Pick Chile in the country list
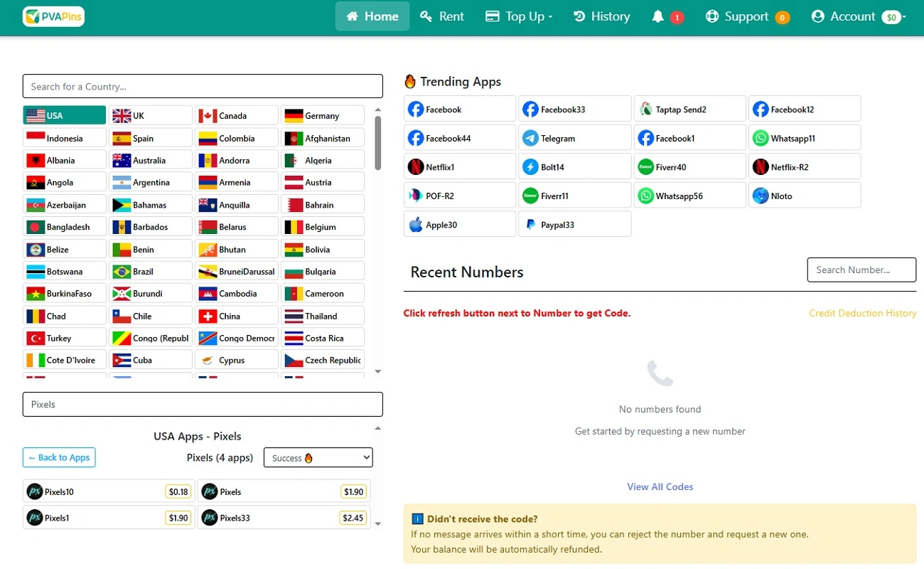924x569 pixels. coord(151,316)
